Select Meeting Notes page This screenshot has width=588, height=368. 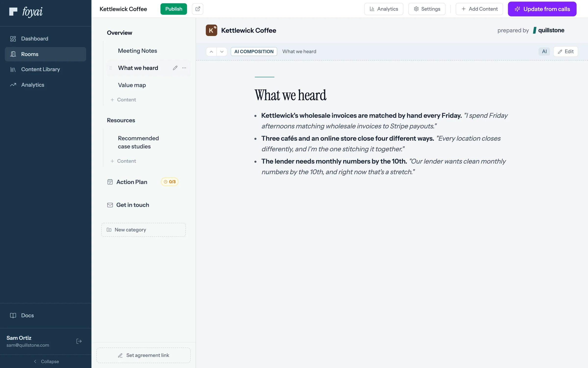(137, 51)
